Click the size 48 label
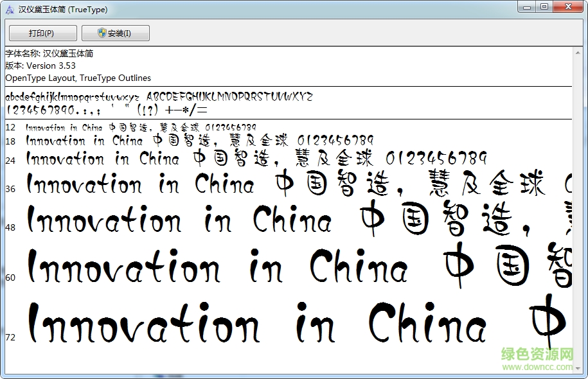Screen dimensions: 588x379 click(10, 227)
